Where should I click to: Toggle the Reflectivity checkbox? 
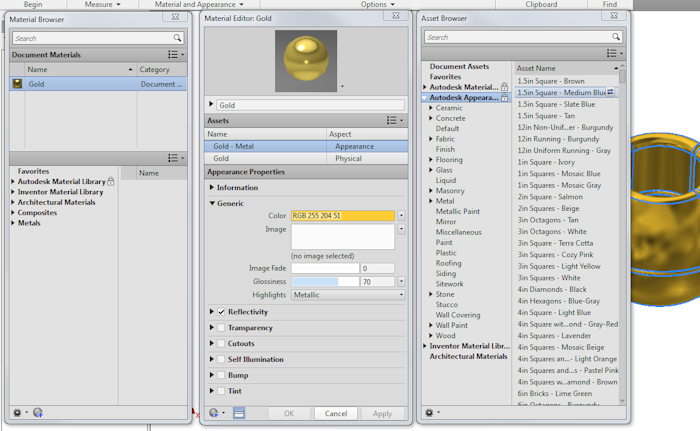(x=221, y=312)
